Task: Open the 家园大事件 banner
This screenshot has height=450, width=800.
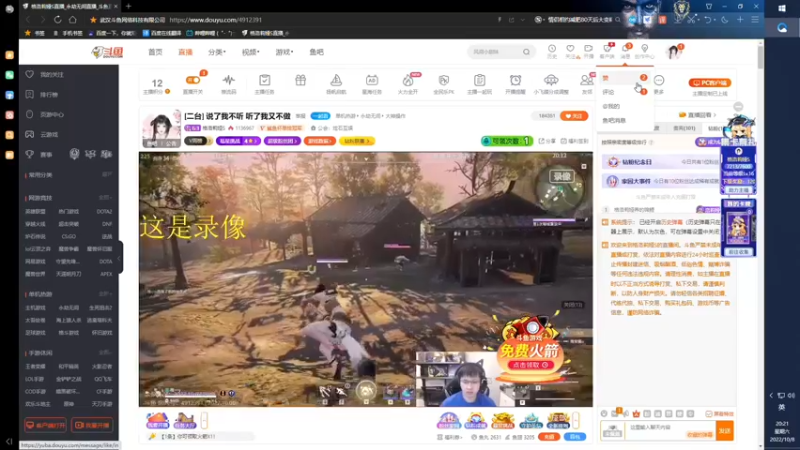Action: pyautogui.click(x=661, y=181)
